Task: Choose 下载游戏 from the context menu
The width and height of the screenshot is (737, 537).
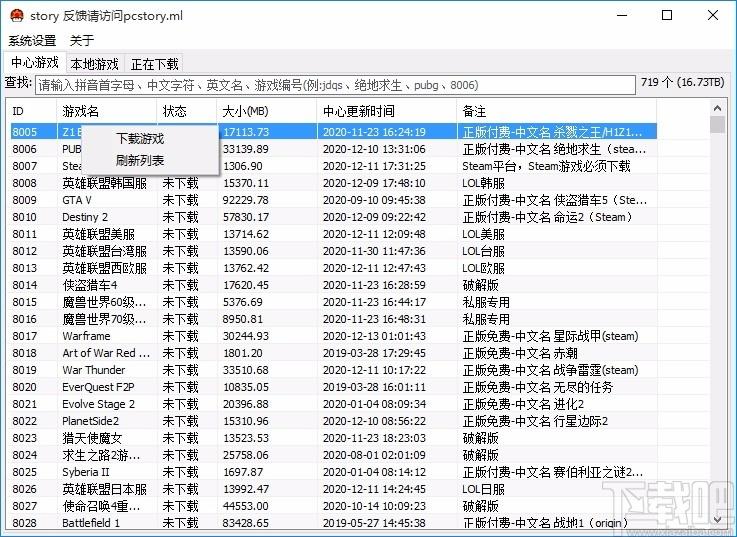Action: pyautogui.click(x=140, y=139)
